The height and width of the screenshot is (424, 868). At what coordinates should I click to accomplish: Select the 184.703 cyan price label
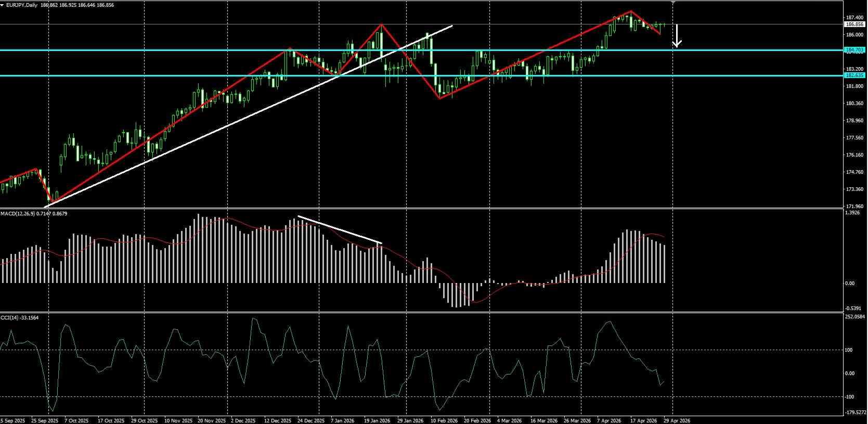pos(854,50)
